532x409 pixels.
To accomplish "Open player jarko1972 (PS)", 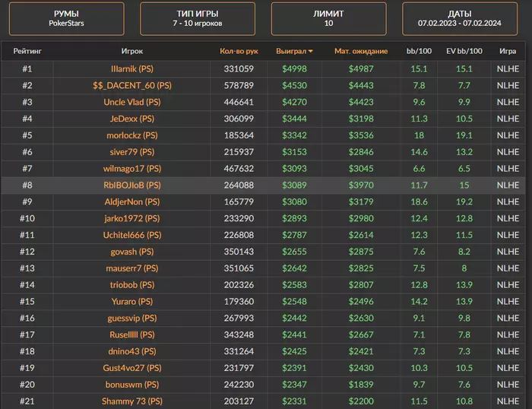I will [132, 219].
